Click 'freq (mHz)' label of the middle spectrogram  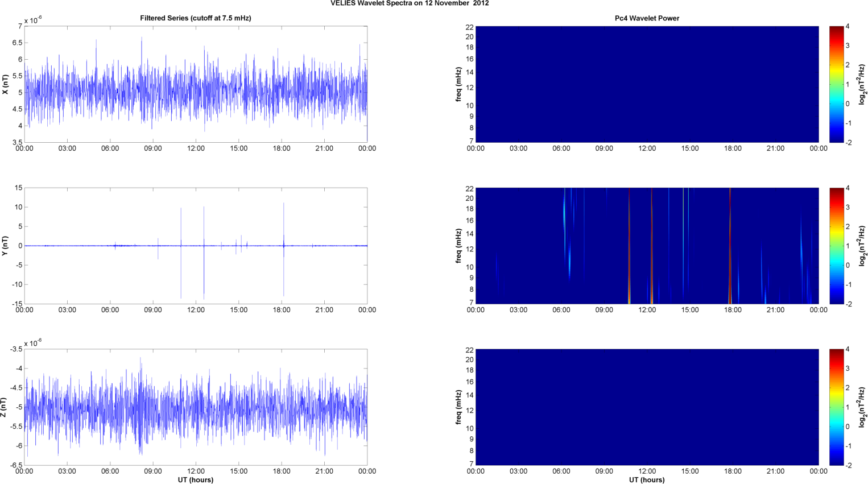tap(458, 246)
